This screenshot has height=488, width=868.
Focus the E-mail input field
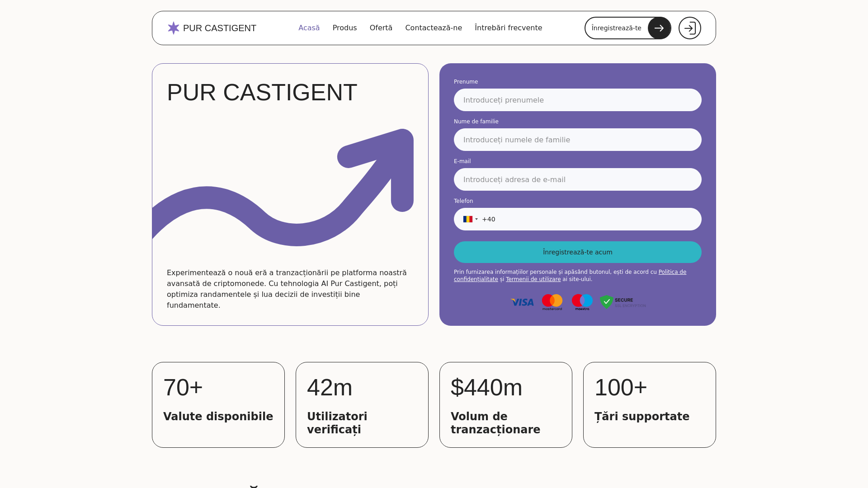[x=578, y=179]
